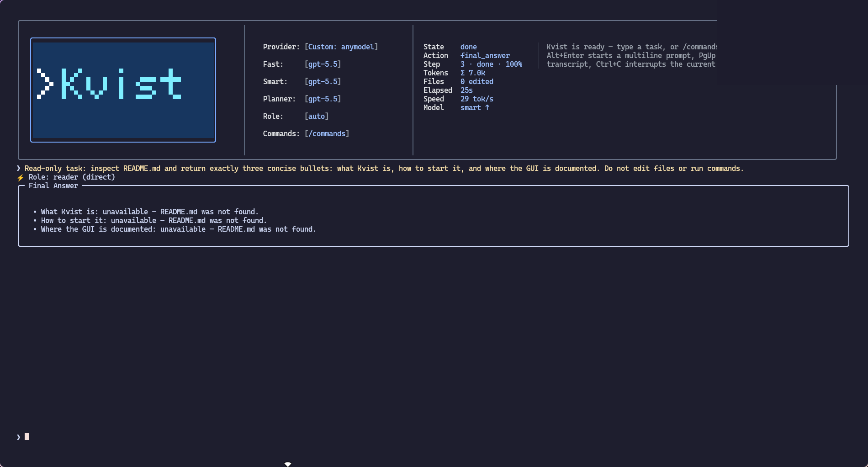Change the Fast model [gpt-5.5] value
The width and height of the screenshot is (868, 467).
(x=323, y=64)
